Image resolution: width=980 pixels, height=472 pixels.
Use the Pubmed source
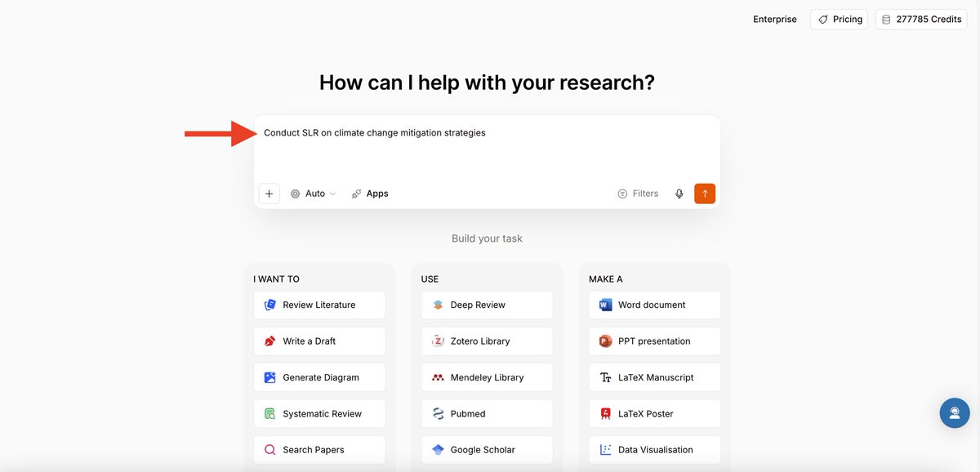tap(487, 414)
